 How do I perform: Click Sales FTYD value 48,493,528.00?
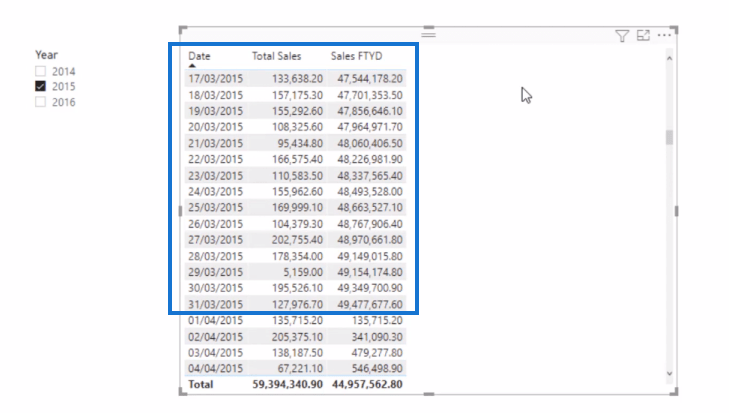coord(370,192)
